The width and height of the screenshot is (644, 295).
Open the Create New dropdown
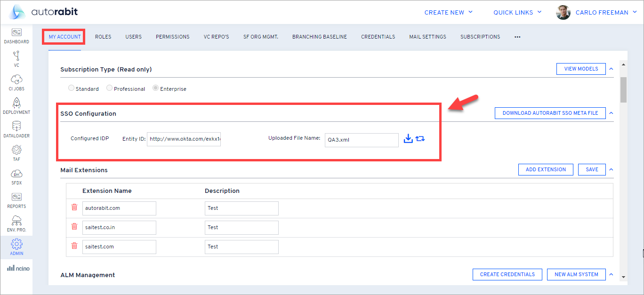448,13
